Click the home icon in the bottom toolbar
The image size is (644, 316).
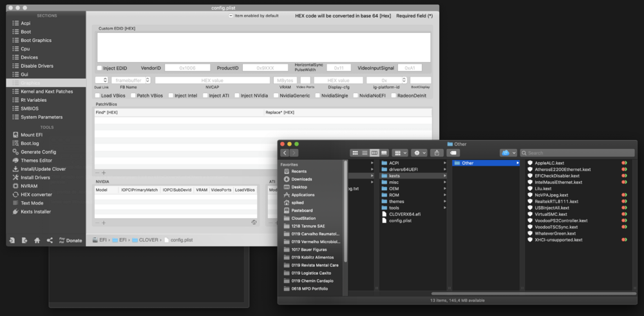(x=37, y=241)
